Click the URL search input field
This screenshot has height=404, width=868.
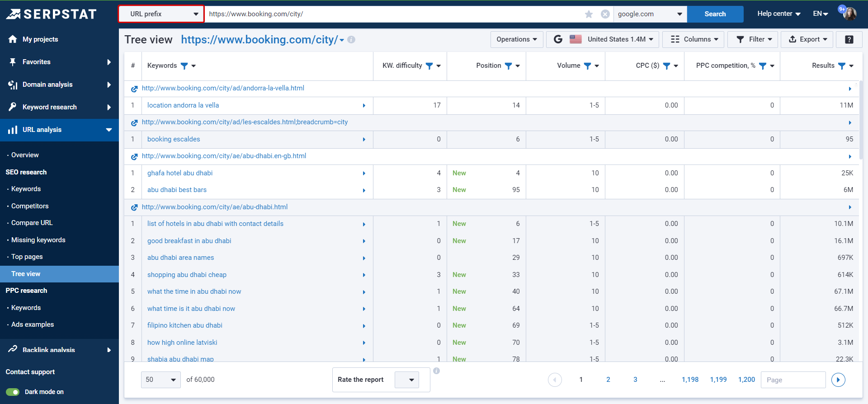[393, 14]
